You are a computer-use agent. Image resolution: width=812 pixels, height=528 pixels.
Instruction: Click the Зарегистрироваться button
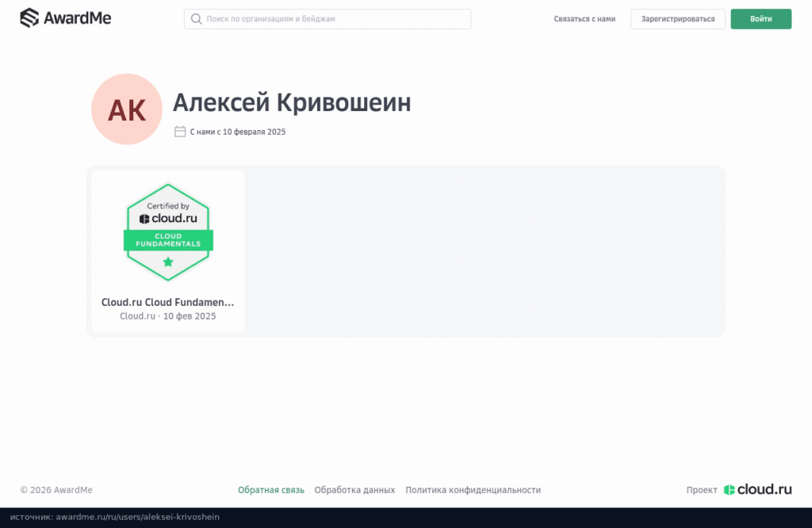point(677,19)
